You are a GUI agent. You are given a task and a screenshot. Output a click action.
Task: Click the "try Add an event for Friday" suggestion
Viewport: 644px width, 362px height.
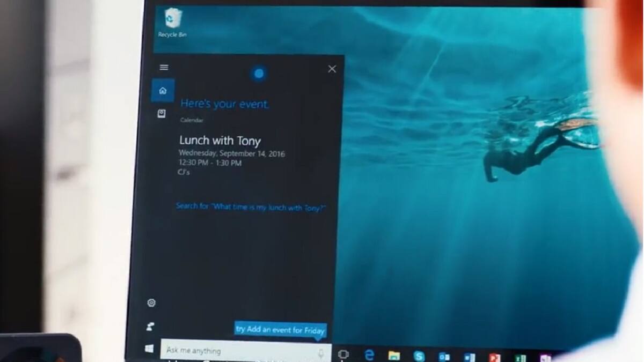(280, 330)
